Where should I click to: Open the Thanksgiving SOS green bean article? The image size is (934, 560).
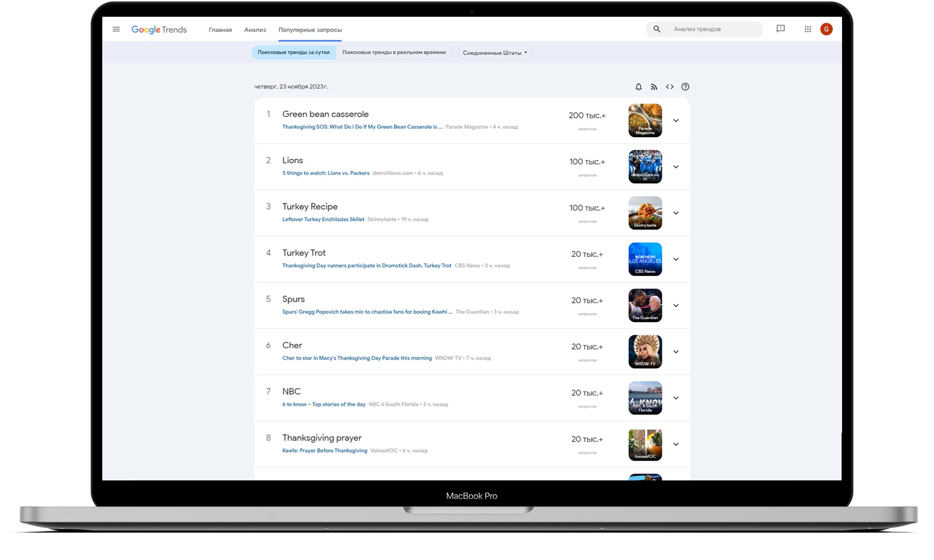[x=362, y=127]
